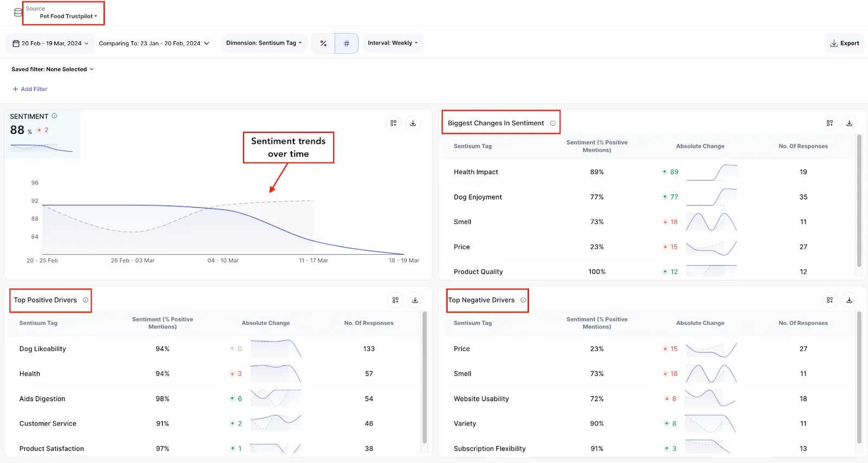Open the Pet Food Trustpilot source dropdown
This screenshot has width=868, height=463.
pyautogui.click(x=68, y=16)
